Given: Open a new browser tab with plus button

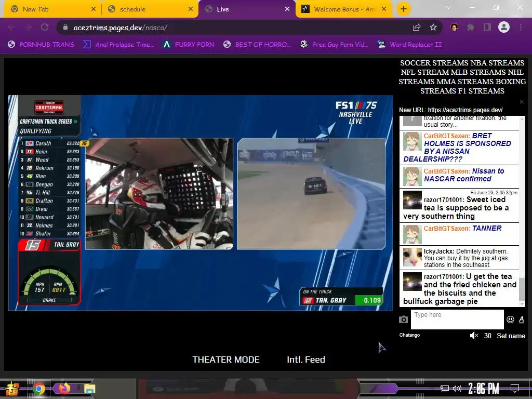Looking at the screenshot, I should 403,9.
